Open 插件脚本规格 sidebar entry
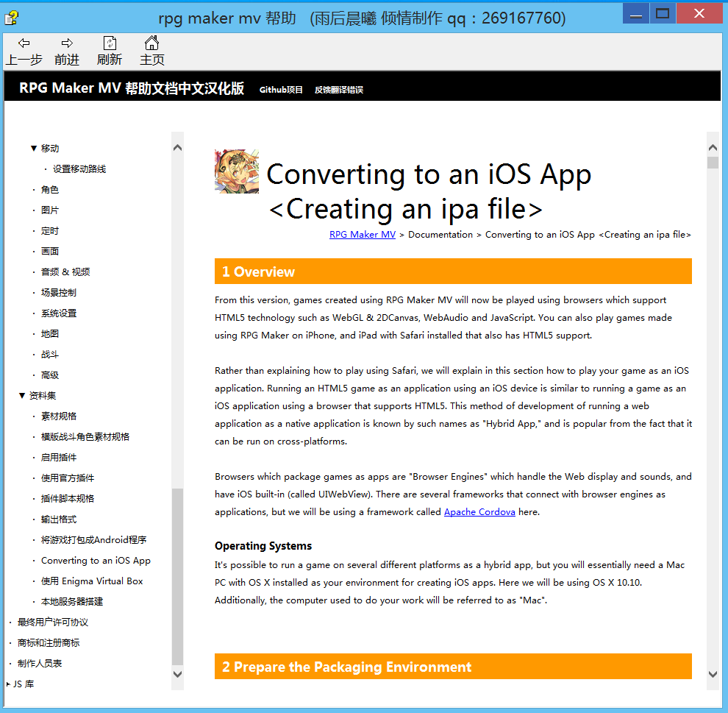The width and height of the screenshot is (728, 713). click(68, 498)
